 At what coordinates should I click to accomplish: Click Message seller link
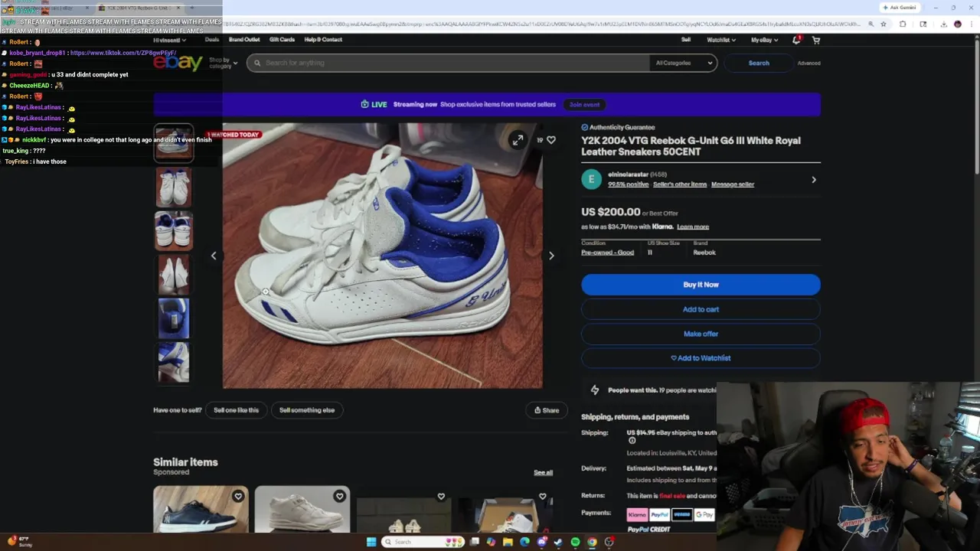(733, 184)
